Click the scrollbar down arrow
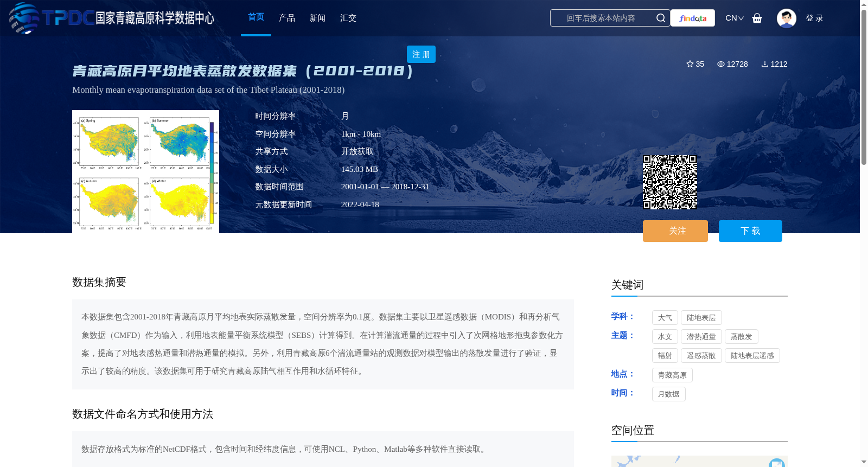Image resolution: width=868 pixels, height=467 pixels. tap(864, 463)
